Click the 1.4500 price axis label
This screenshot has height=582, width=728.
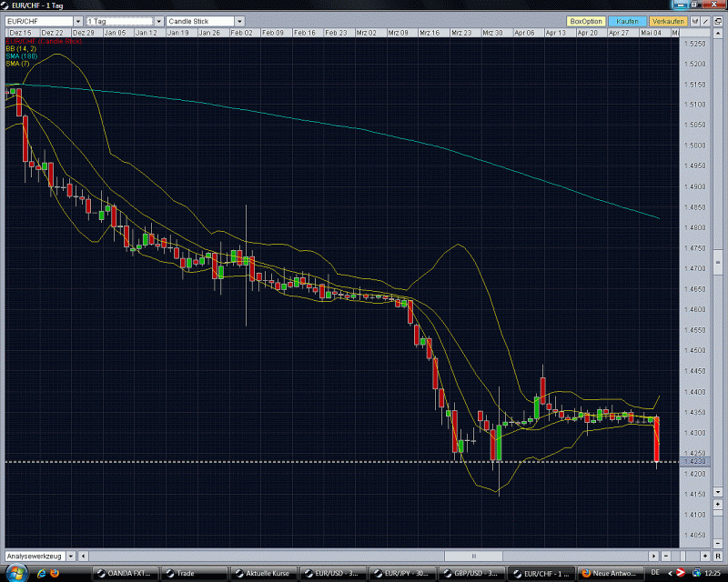click(x=694, y=350)
